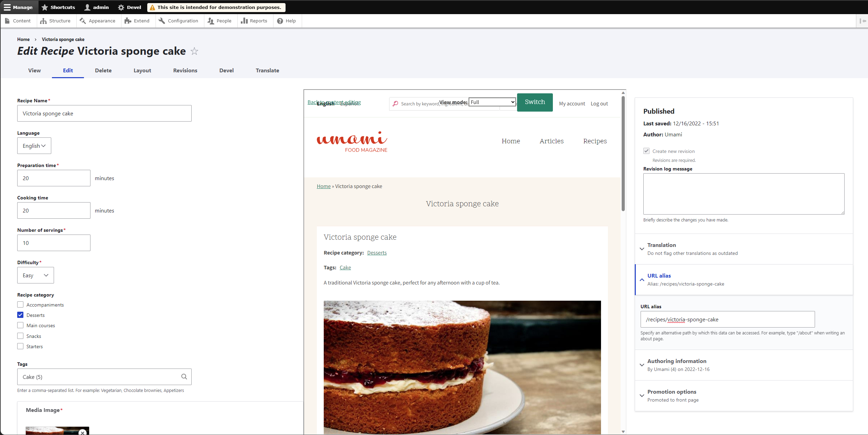Open the Devel gear menu
This screenshot has height=435, width=868.
pos(129,7)
